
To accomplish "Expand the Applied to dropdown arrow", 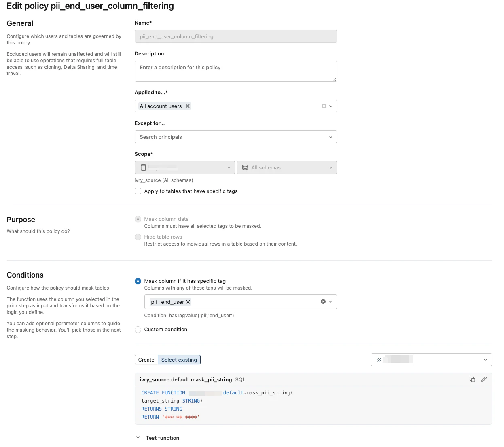I will pos(331,106).
